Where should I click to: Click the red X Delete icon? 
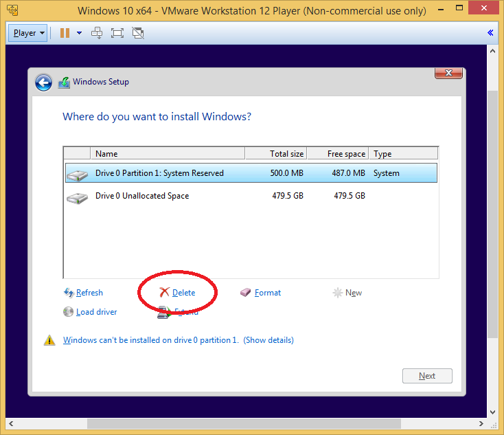pyautogui.click(x=164, y=292)
